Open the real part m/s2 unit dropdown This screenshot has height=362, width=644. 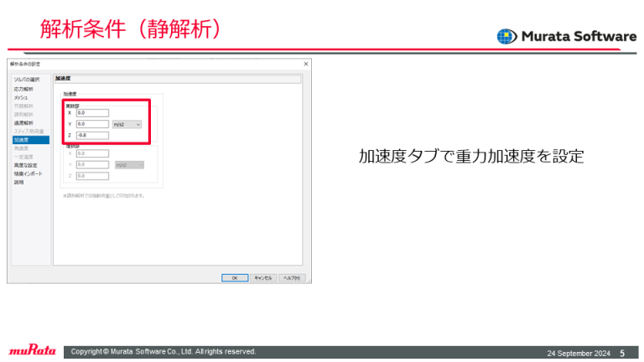[127, 124]
